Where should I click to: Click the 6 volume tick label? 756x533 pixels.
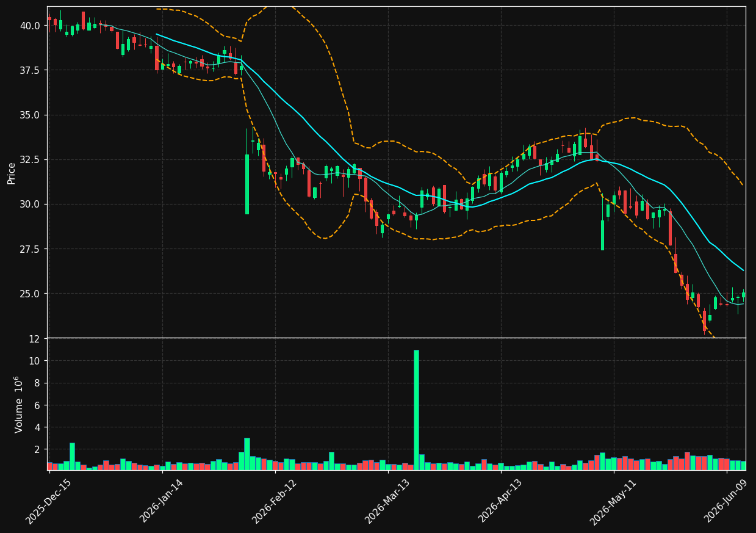[x=38, y=405]
